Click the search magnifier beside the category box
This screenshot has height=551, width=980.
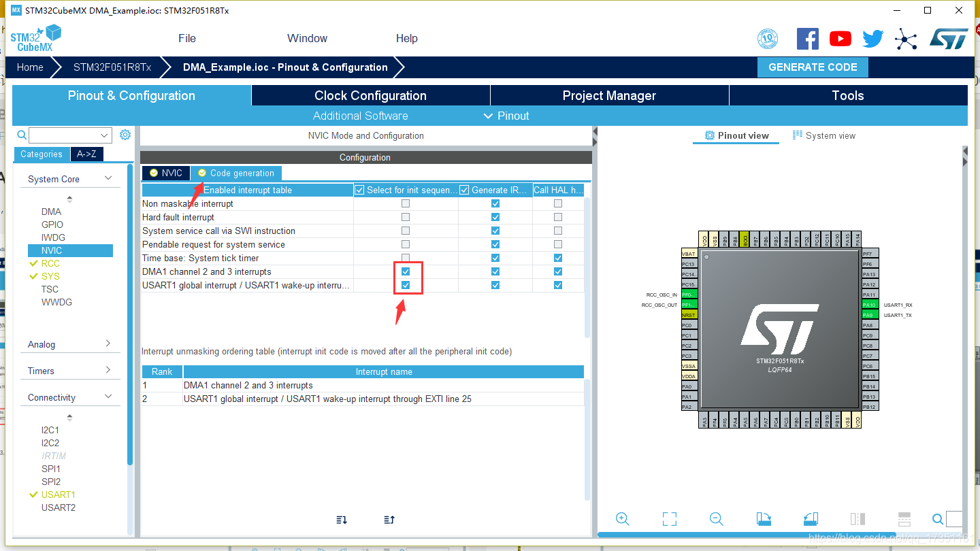(x=22, y=135)
